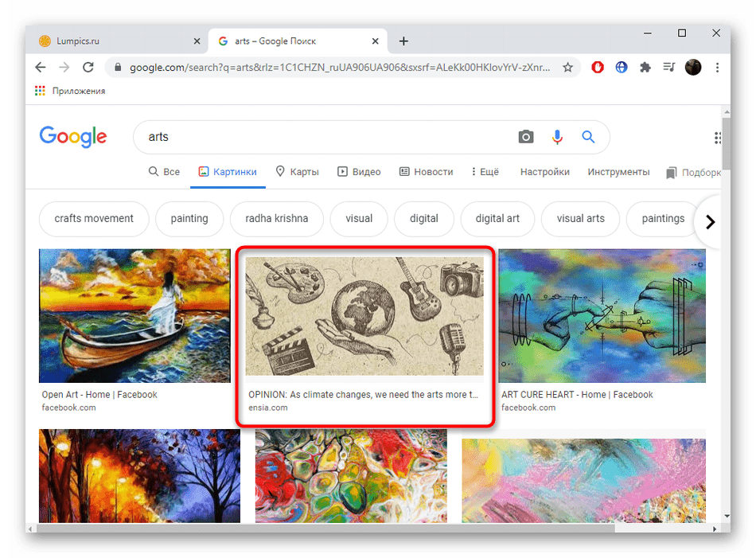Image resolution: width=756 pixels, height=558 pixels.
Task: Select the Видео search tab
Action: [x=359, y=172]
